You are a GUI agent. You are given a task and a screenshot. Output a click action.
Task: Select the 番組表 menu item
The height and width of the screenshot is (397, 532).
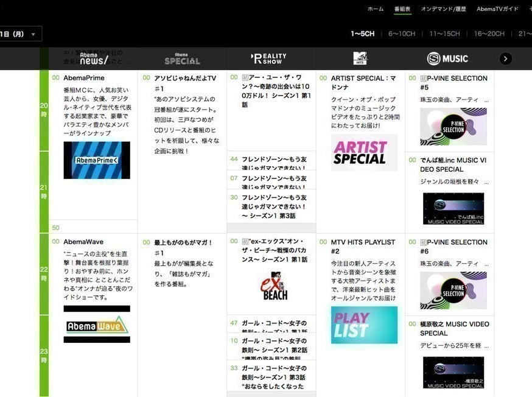pyautogui.click(x=402, y=9)
